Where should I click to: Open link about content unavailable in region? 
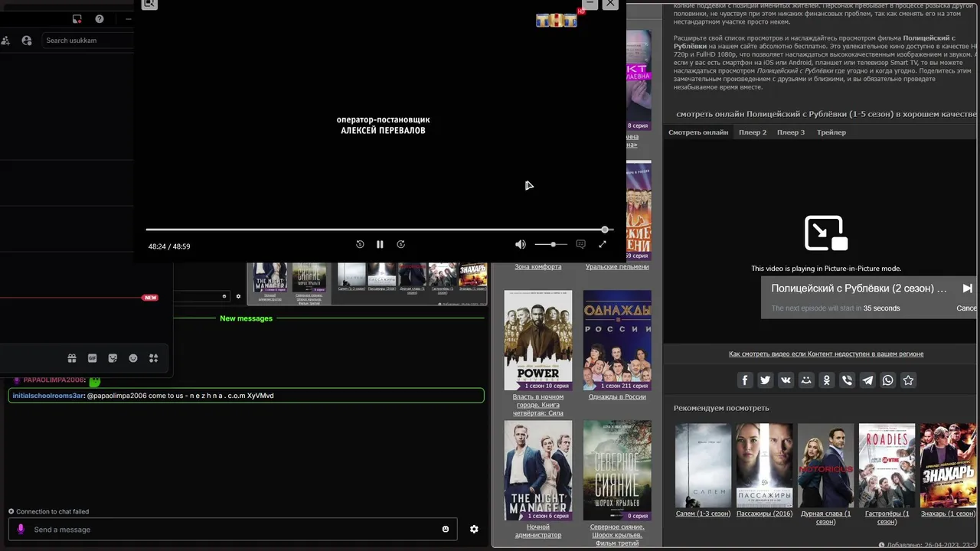point(826,354)
